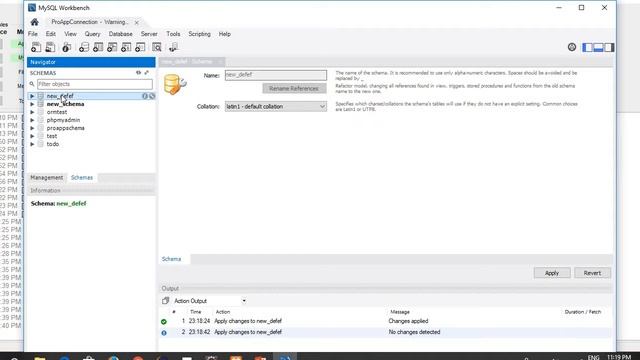Image resolution: width=640 pixels, height=360 pixels.
Task: Open the File menu
Action: [x=33, y=34]
